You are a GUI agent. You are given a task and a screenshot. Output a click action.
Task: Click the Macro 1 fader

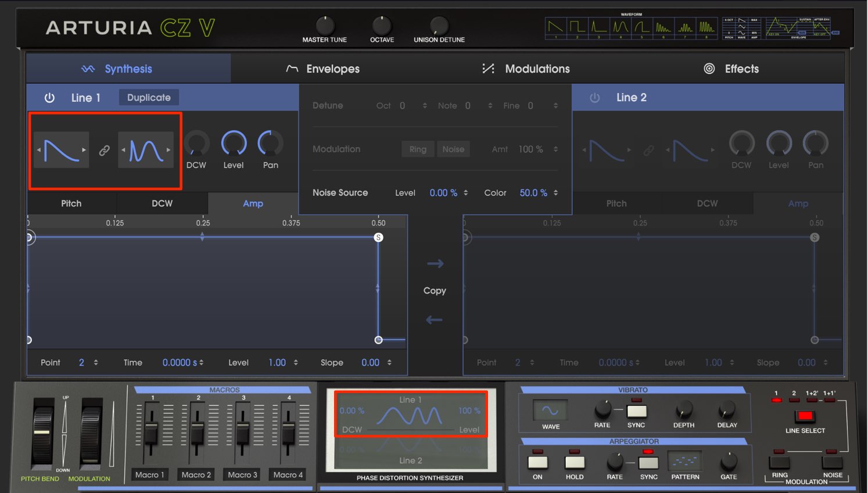click(x=151, y=433)
